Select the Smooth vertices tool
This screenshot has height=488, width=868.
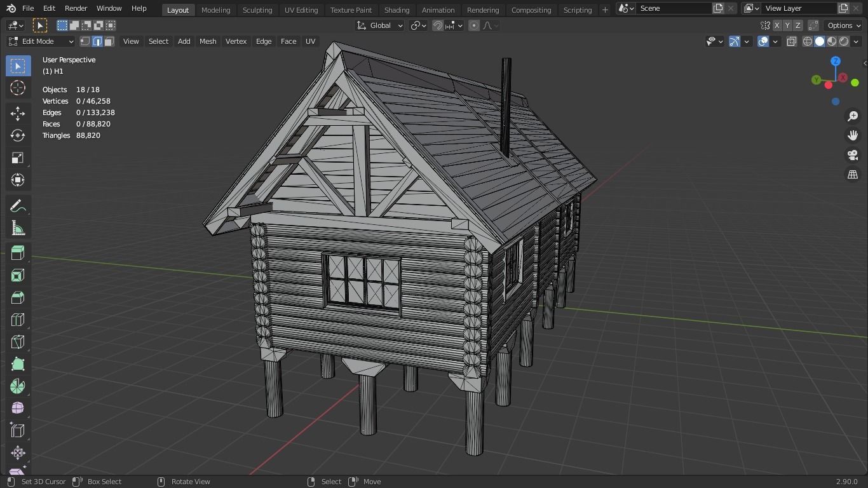[x=18, y=409]
